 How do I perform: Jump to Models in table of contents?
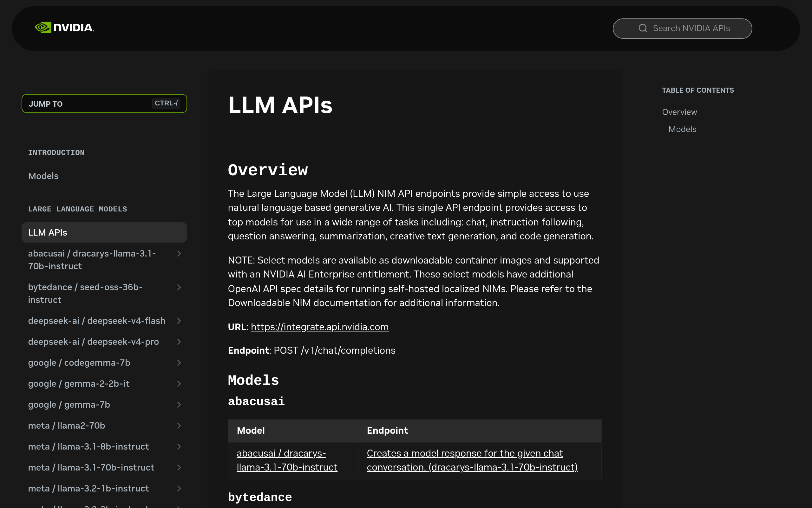[x=682, y=129]
